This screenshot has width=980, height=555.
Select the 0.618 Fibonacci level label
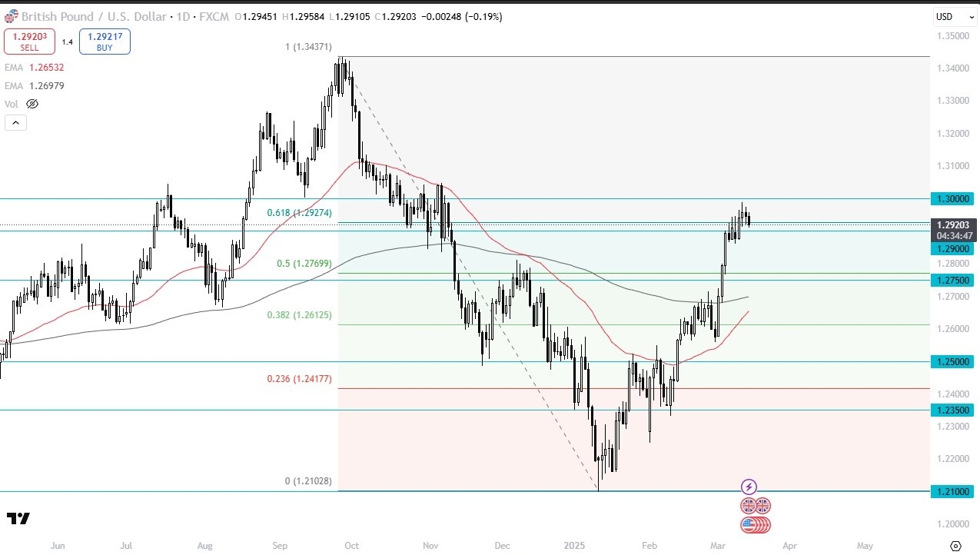300,213
